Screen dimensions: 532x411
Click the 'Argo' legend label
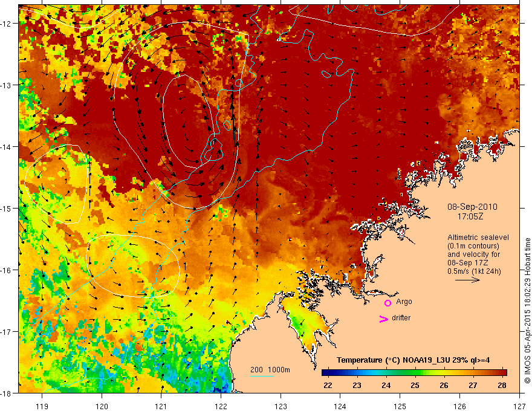(x=404, y=302)
